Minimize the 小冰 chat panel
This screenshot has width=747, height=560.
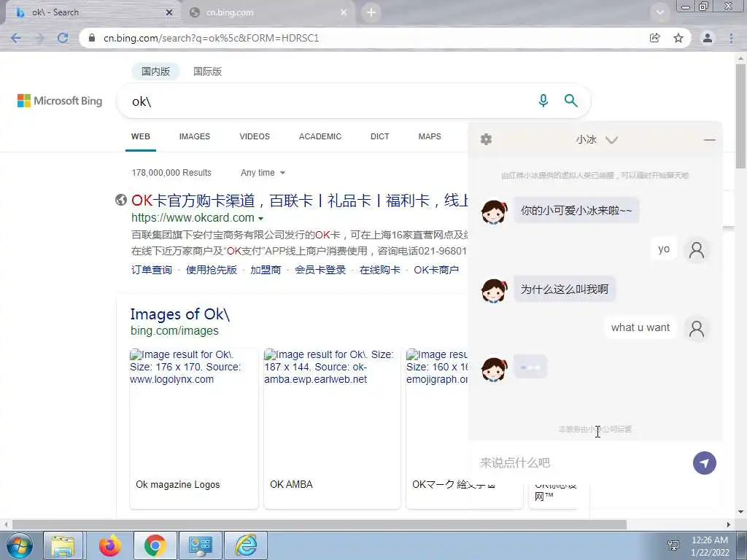click(709, 139)
